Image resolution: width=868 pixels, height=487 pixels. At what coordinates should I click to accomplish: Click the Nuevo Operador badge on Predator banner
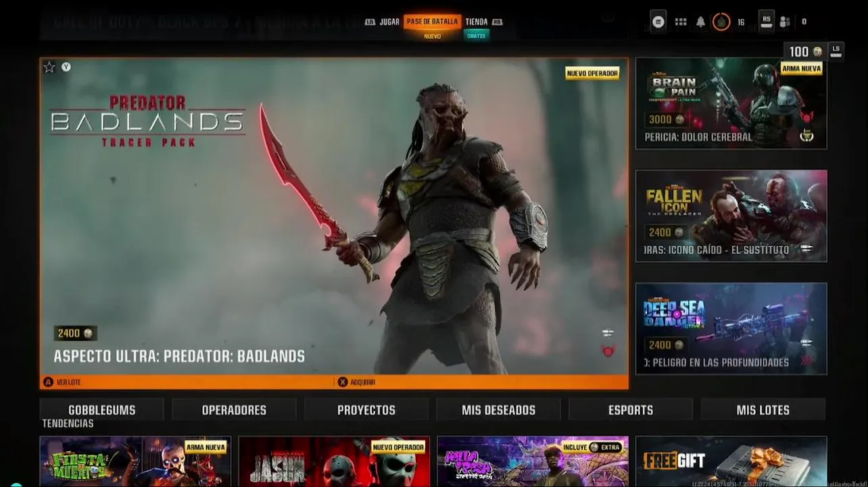(x=592, y=73)
